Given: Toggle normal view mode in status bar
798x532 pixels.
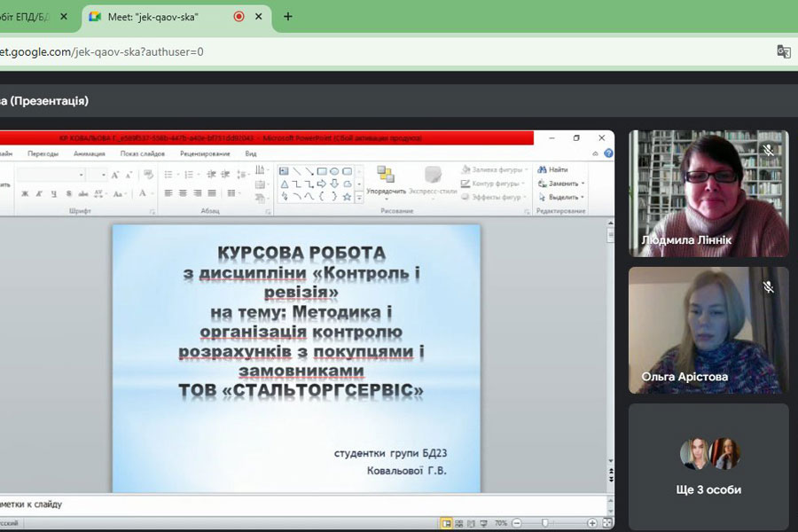Looking at the screenshot, I should point(447,523).
